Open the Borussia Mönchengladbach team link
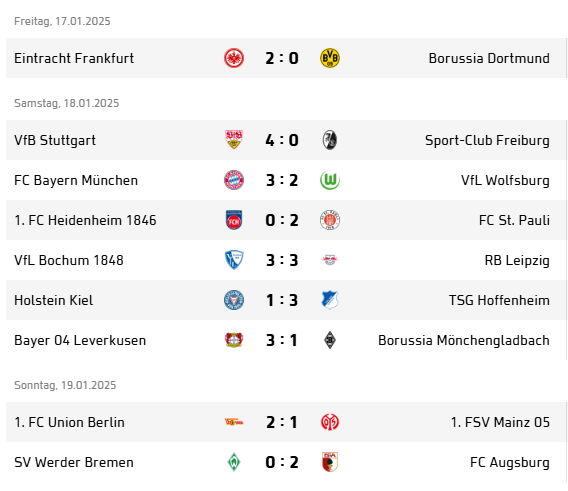The width and height of the screenshot is (568, 491). (464, 340)
